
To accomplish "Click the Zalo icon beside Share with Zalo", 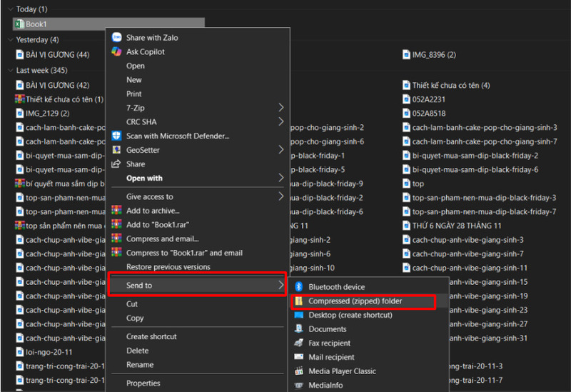I will [116, 37].
